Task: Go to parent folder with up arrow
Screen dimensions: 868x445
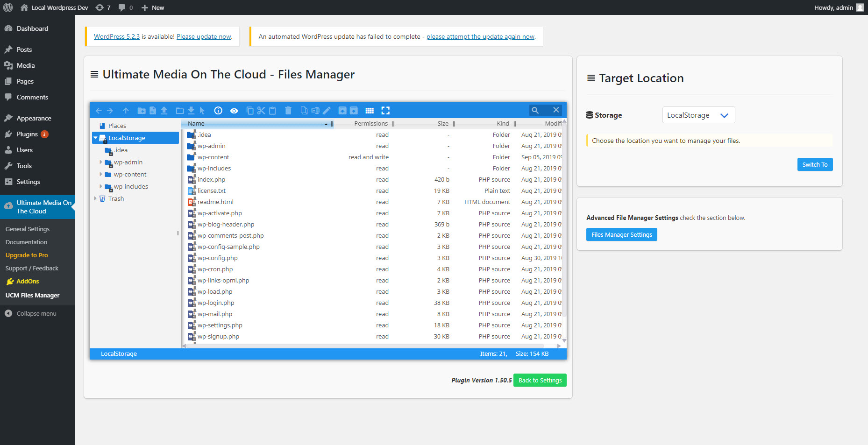Action: [x=126, y=111]
